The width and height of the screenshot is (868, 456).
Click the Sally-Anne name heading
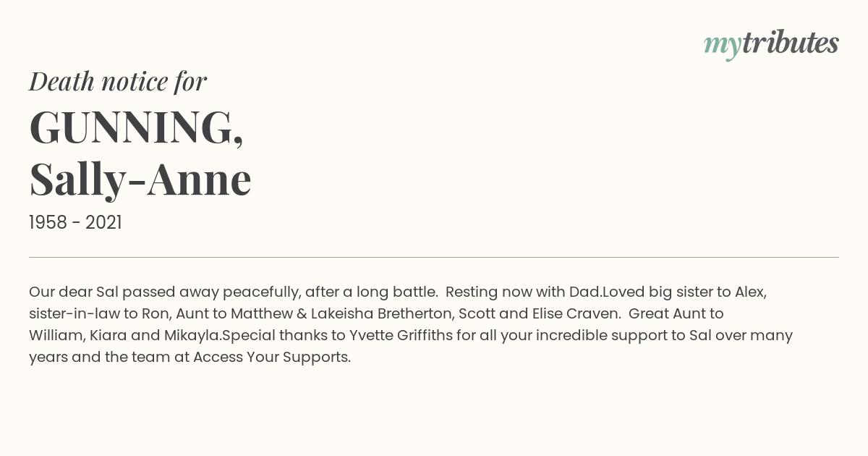pos(140,180)
